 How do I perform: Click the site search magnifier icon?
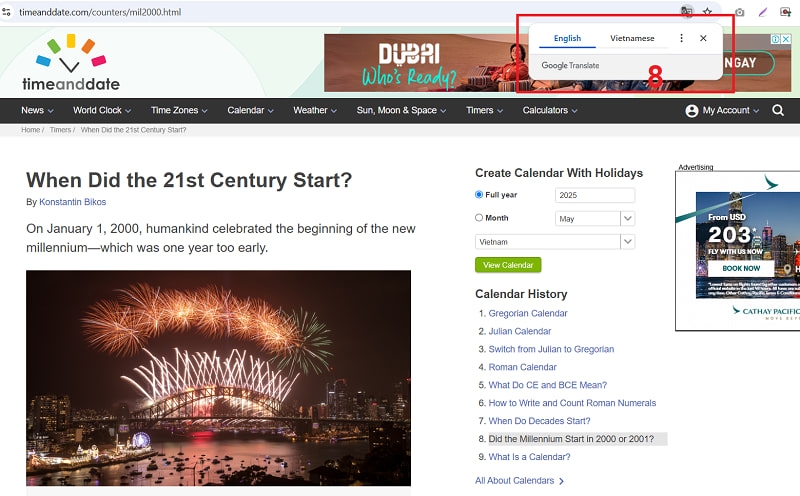click(x=778, y=110)
